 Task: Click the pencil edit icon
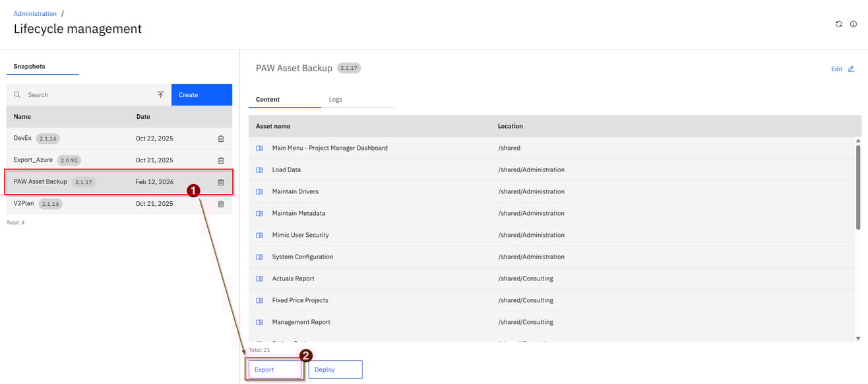pos(851,69)
